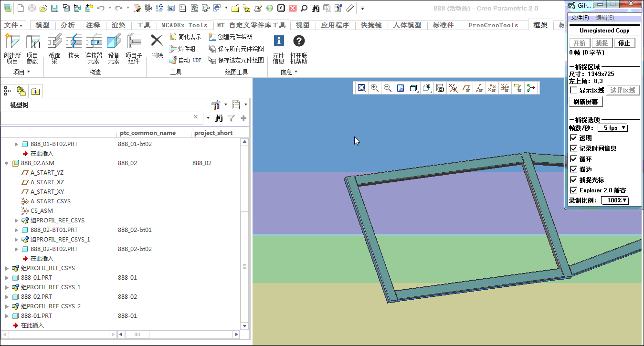Switch to the favorites tab icon

point(35,91)
